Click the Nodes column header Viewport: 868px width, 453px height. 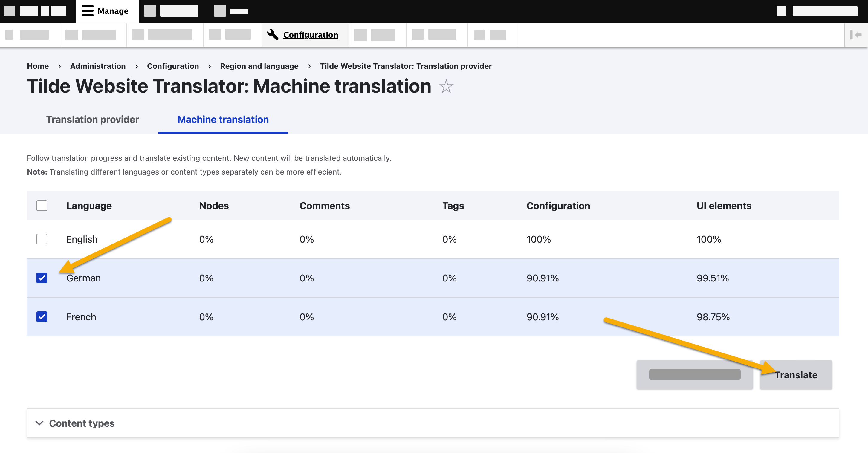pos(214,206)
